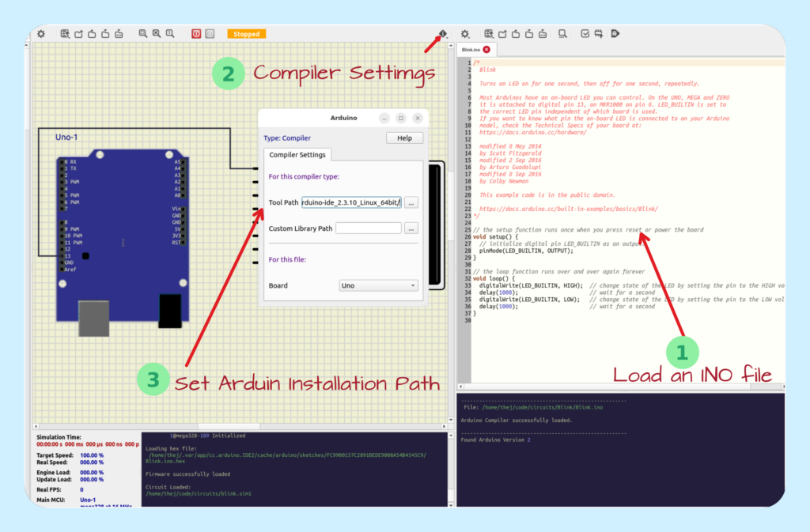Click the void loop() code line
This screenshot has height=532, width=810.
pos(494,278)
